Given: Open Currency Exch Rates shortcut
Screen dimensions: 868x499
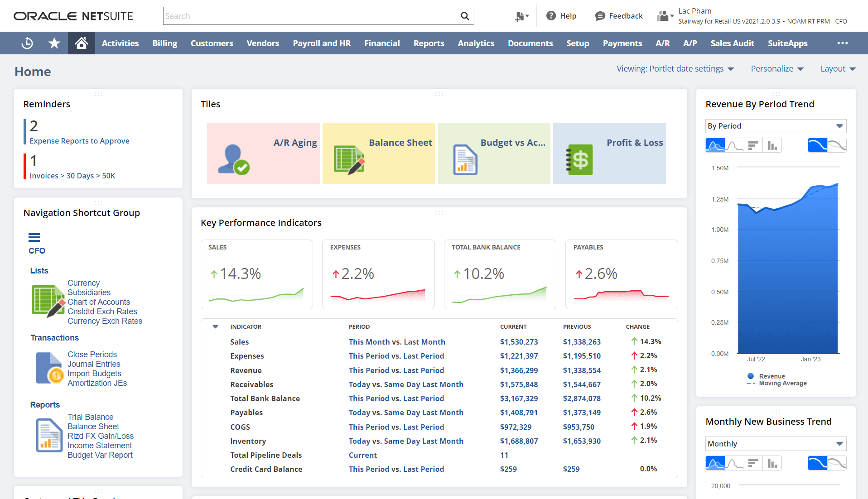Looking at the screenshot, I should click(105, 321).
